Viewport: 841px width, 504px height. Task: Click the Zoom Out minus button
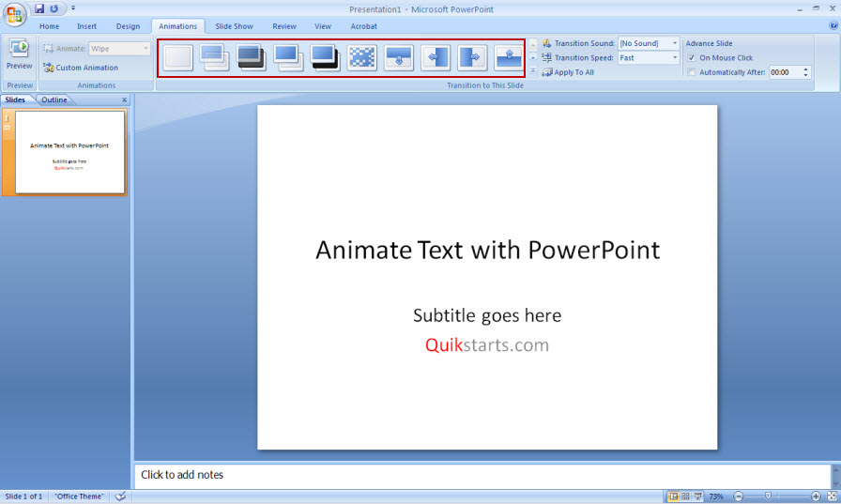pos(739,496)
